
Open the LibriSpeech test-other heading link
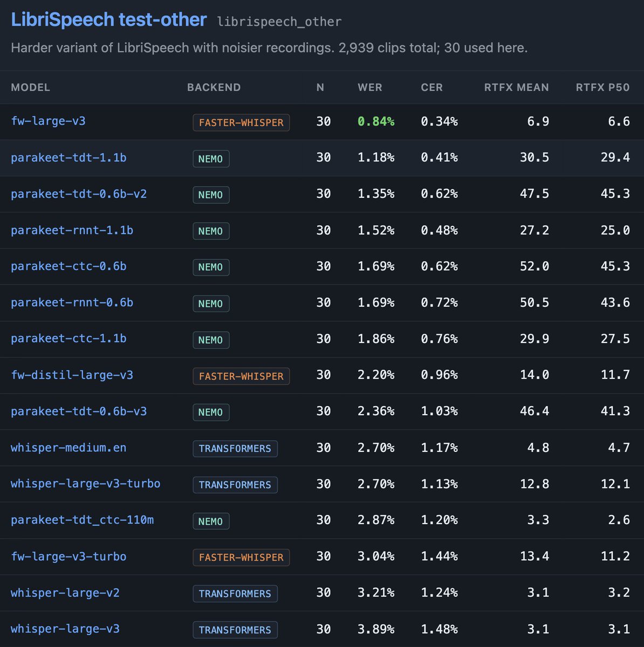[109, 20]
